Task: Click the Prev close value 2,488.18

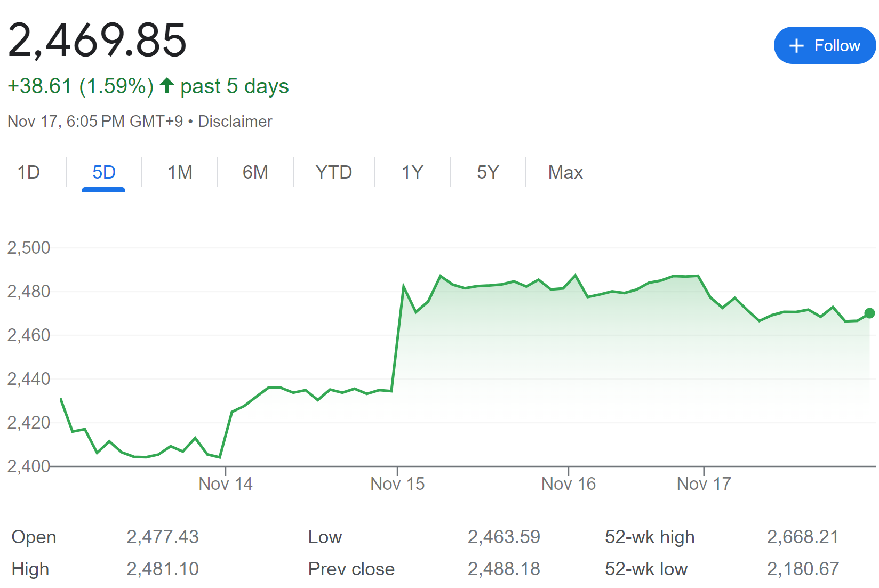Action: click(504, 569)
